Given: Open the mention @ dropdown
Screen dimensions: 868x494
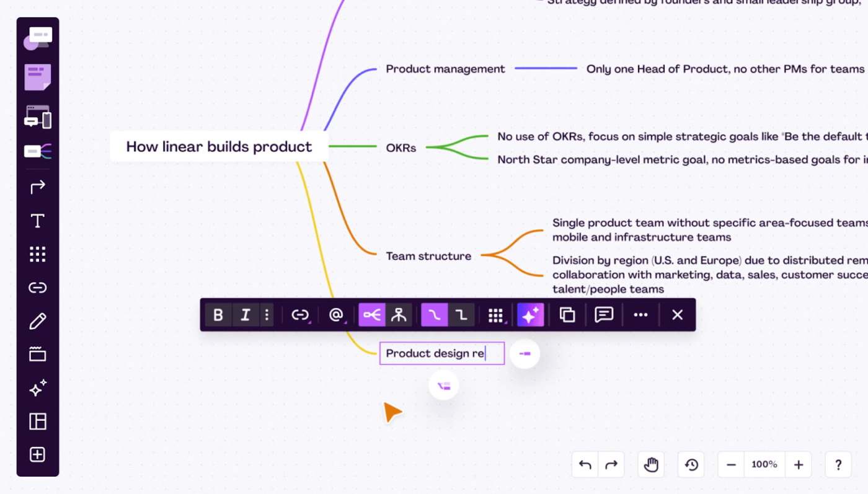Looking at the screenshot, I should coord(336,315).
